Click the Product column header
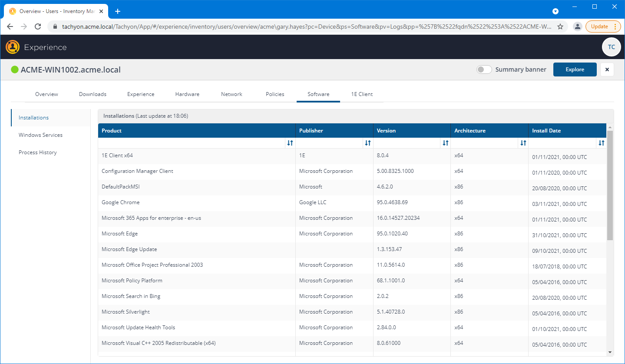Screen dimensions: 625x364 coord(197,131)
